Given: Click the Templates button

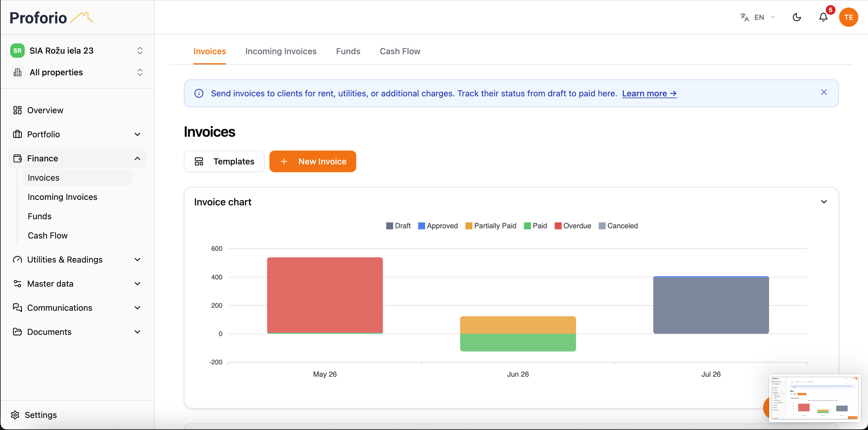Looking at the screenshot, I should point(224,161).
